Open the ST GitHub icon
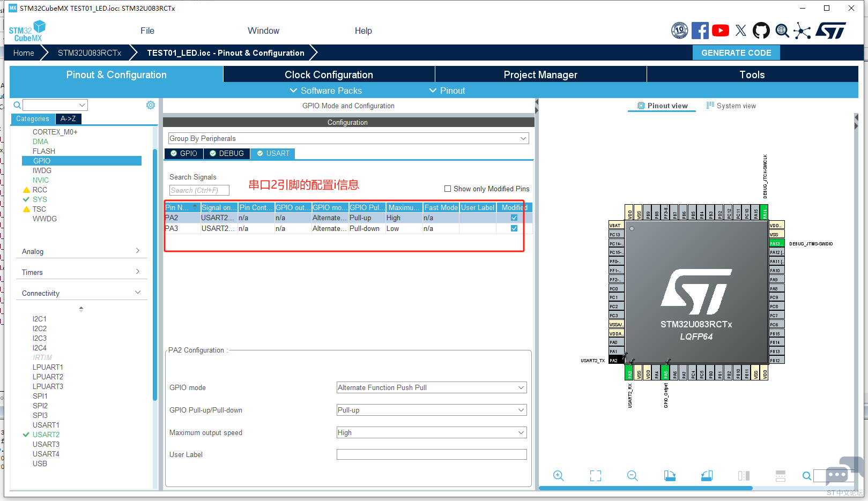This screenshot has height=501, width=868. [761, 31]
